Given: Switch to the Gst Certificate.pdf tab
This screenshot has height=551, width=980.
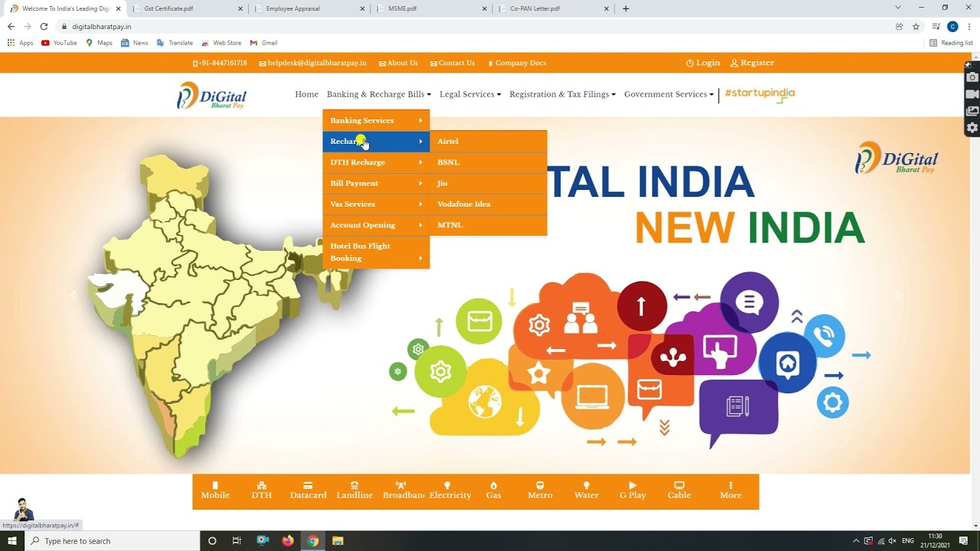Looking at the screenshot, I should coord(188,8).
